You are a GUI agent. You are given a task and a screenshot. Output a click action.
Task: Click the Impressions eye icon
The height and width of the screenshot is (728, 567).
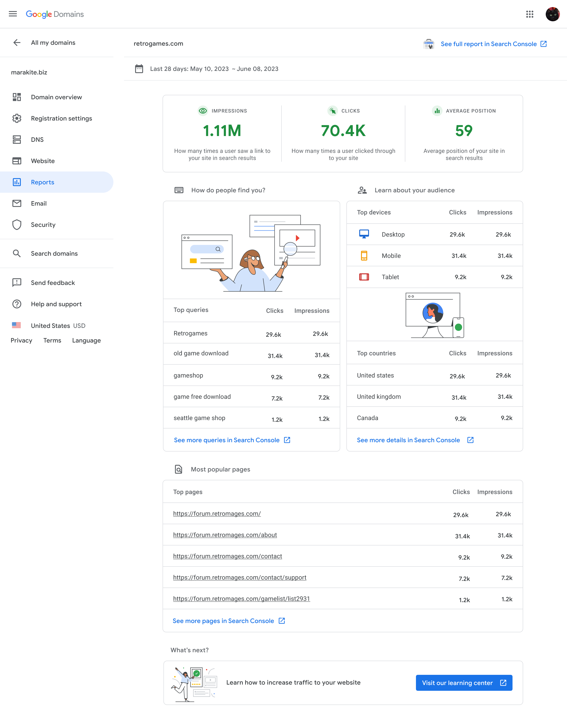[x=203, y=111]
